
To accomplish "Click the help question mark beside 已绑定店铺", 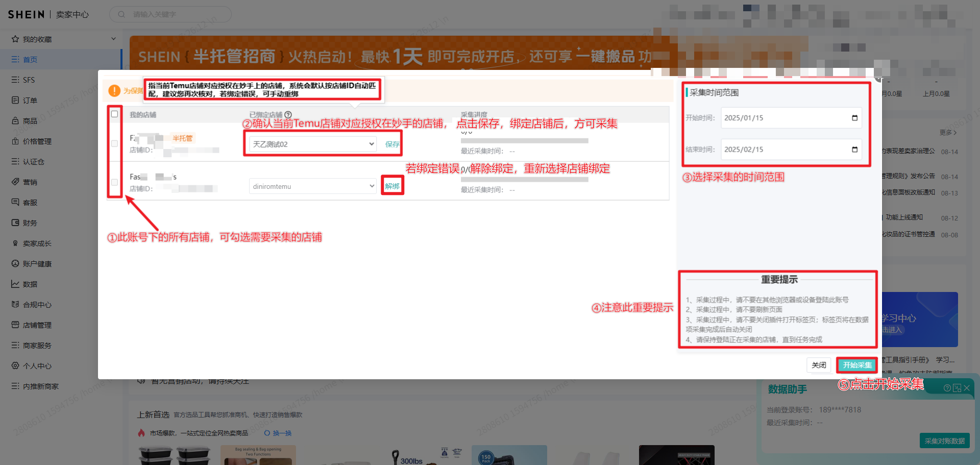I will tap(288, 115).
